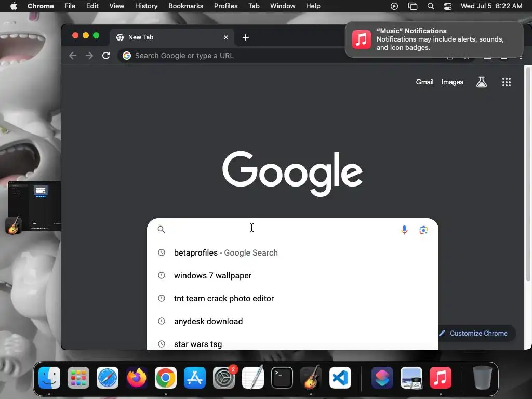Screen dimensions: 532x399
Task: Reload the page with the refresh icon
Action: [106, 56]
